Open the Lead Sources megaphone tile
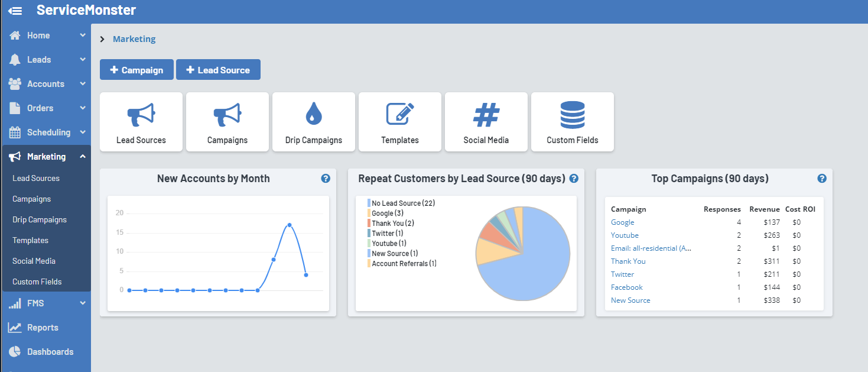 [x=141, y=122]
